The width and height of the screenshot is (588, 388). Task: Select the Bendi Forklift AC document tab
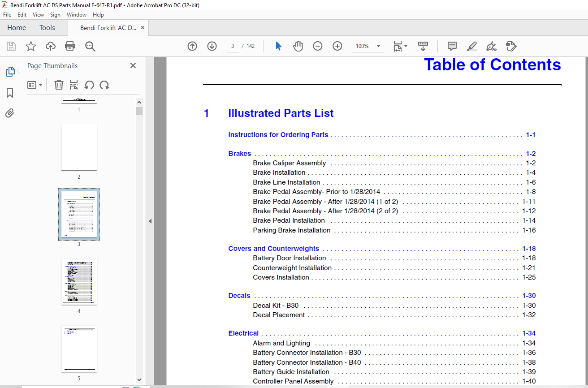pos(108,28)
